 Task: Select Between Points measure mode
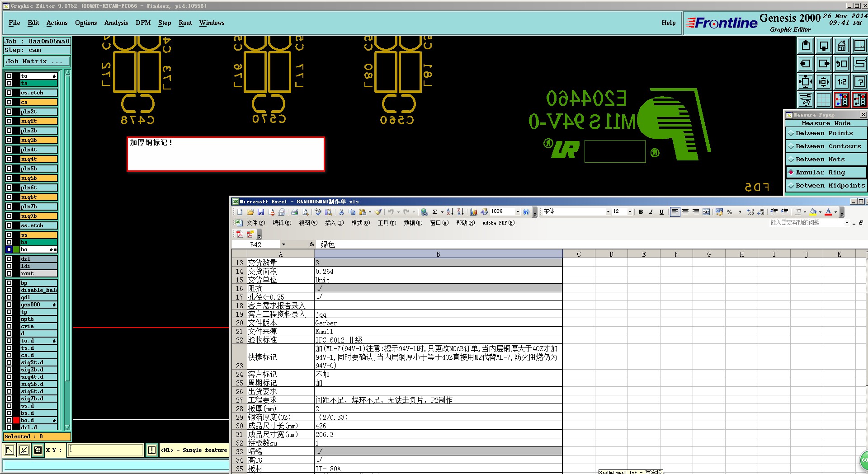pyautogui.click(x=826, y=133)
